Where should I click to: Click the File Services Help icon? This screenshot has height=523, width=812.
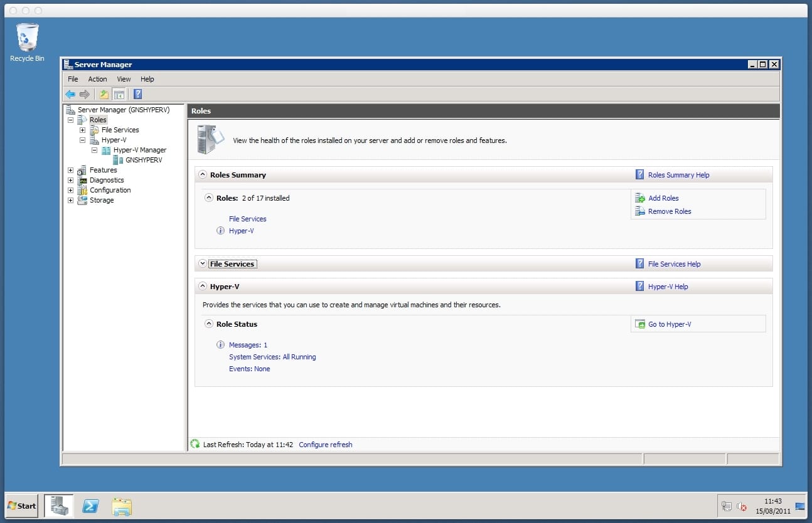coord(639,264)
